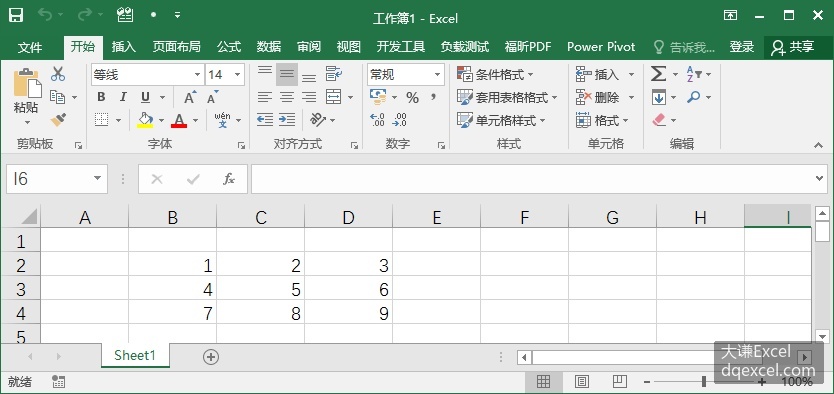Apply percent style with % icon
Viewport: 834px width, 394px height.
[x=412, y=97]
